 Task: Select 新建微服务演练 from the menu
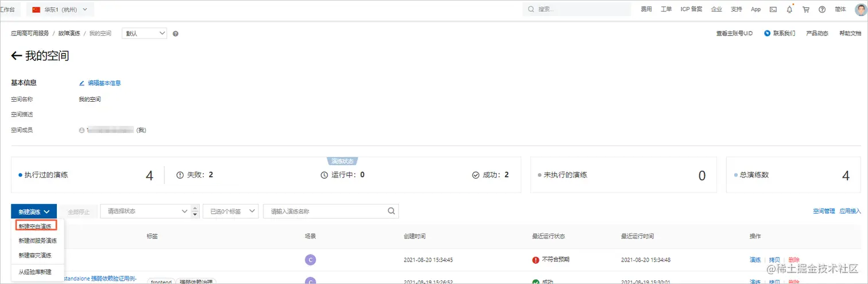click(x=38, y=240)
